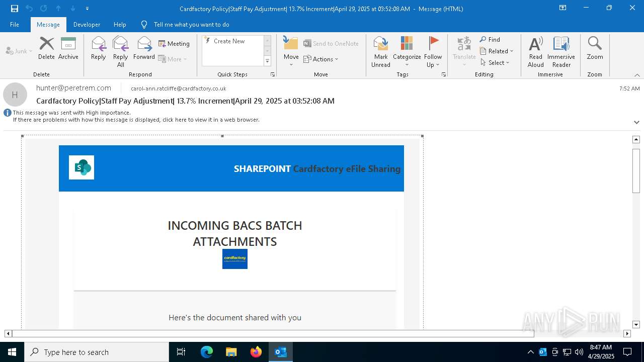Open Ribbon Display Options in title bar
The height and width of the screenshot is (362, 644).
[562, 8]
